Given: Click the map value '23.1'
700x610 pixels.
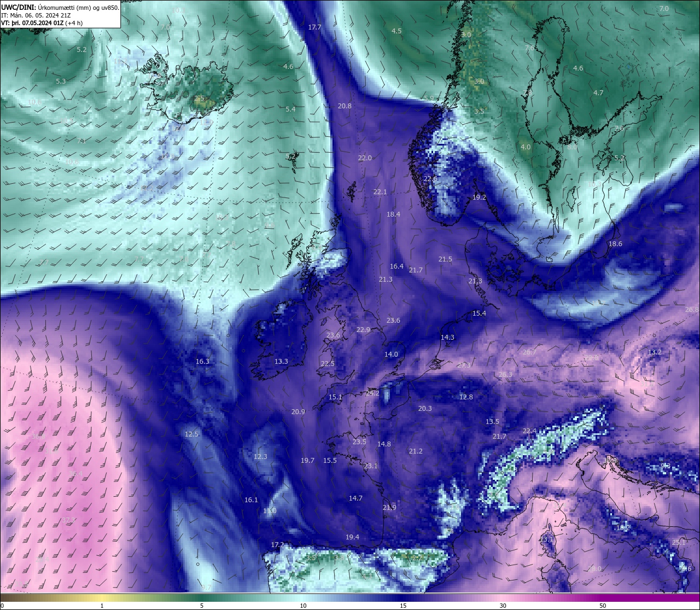Looking at the screenshot, I should [x=371, y=466].
